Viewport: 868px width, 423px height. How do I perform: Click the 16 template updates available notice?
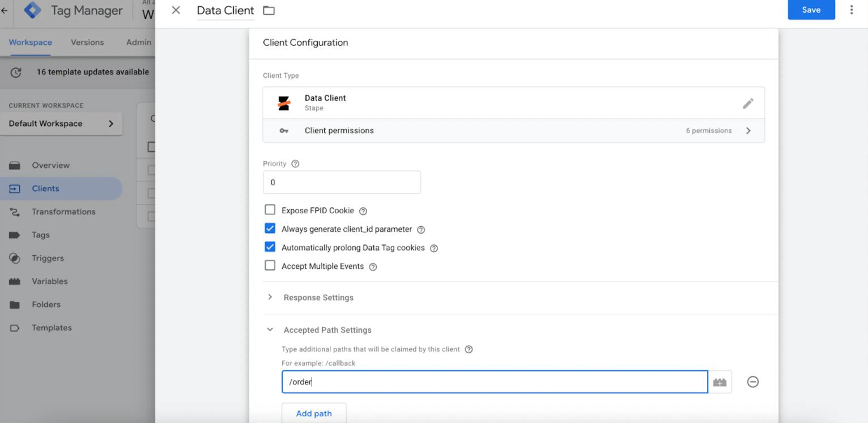coord(93,72)
